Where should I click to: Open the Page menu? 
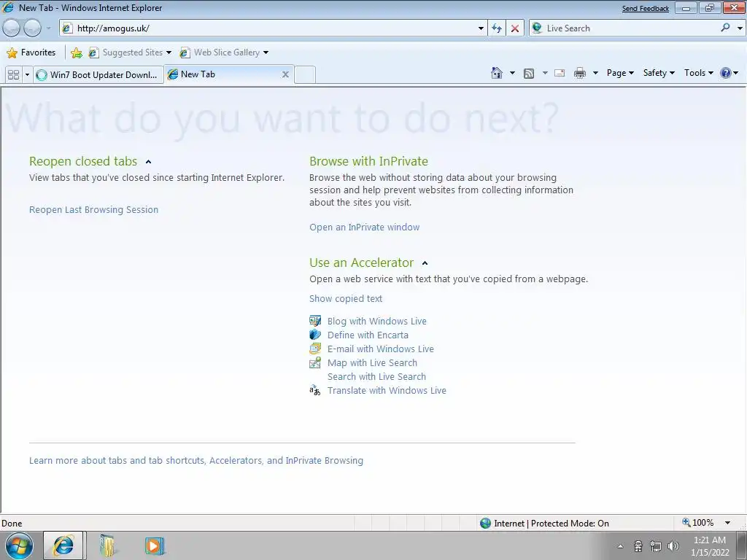[x=620, y=73]
